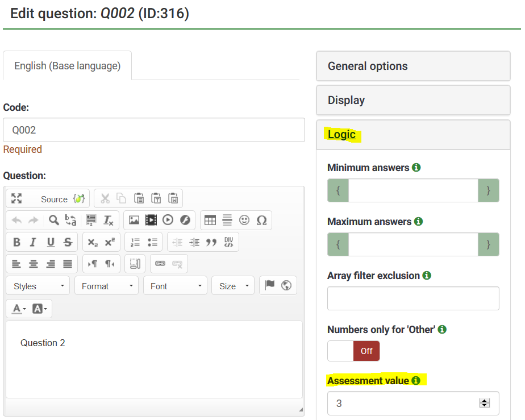525x420 pixels.
Task: Insert a special character
Action: (262, 220)
